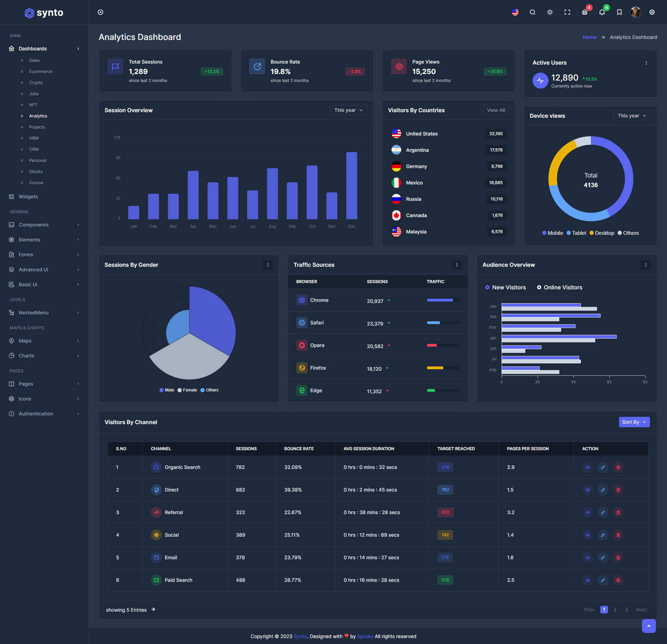Toggle light theme sun icon
667x644 pixels.
pyautogui.click(x=550, y=12)
